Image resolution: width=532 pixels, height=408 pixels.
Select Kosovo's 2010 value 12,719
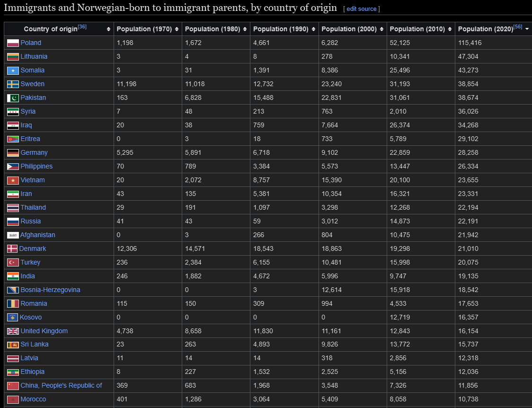click(400, 318)
